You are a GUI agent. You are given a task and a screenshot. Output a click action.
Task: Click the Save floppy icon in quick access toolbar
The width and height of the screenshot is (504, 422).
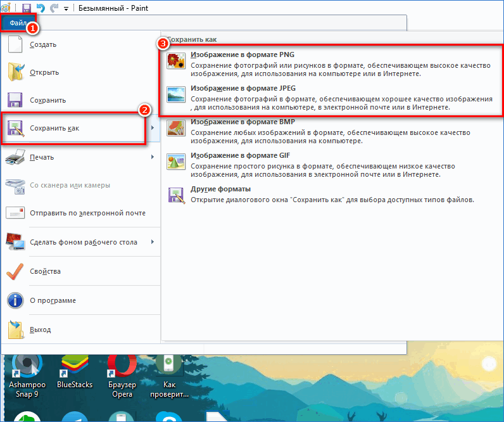coord(27,8)
